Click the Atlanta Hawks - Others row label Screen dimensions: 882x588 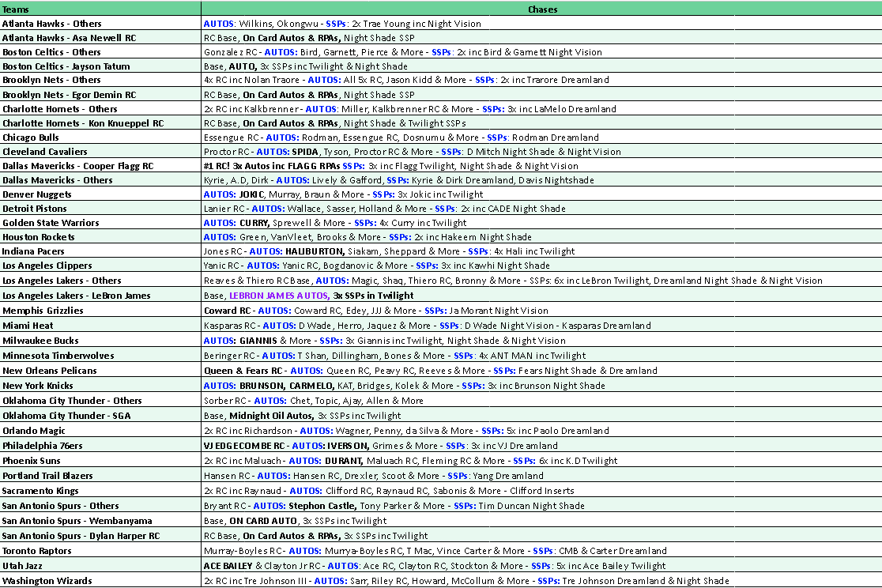[x=57, y=24]
